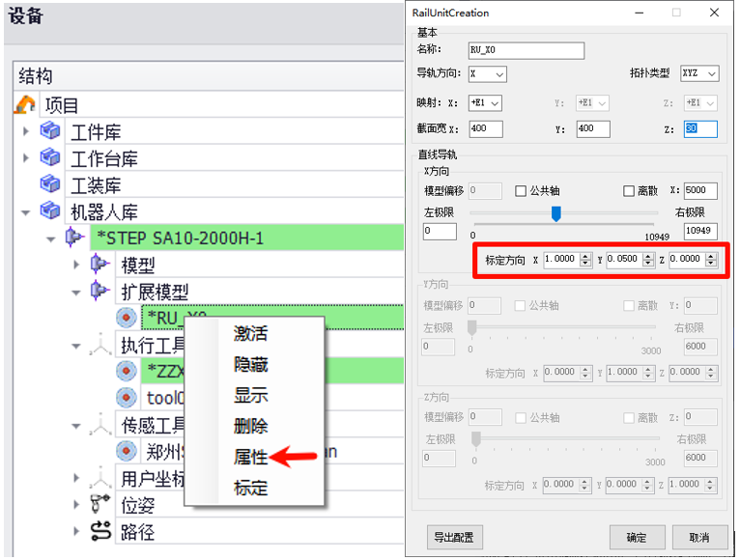Click the STEP SA10-2000H-1 robot icon

[x=73, y=238]
